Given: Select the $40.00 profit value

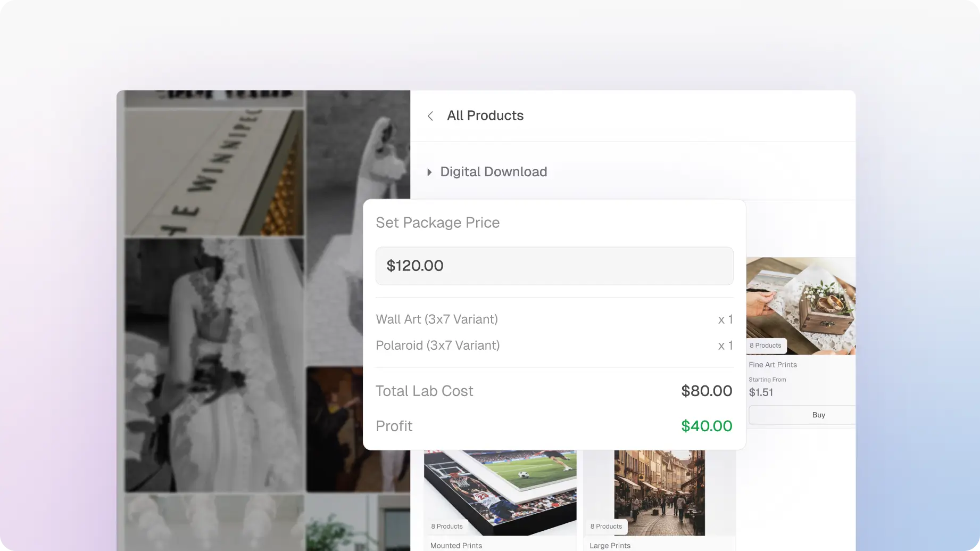Looking at the screenshot, I should [707, 426].
